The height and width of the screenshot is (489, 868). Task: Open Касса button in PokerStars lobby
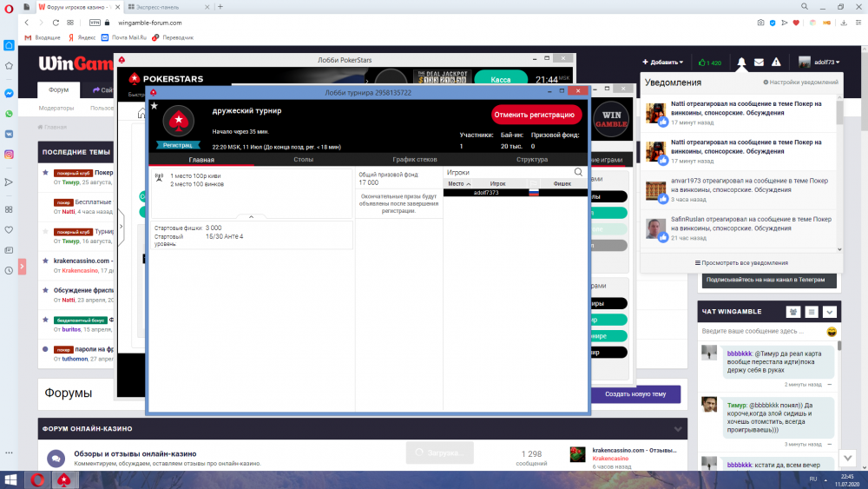(x=501, y=80)
